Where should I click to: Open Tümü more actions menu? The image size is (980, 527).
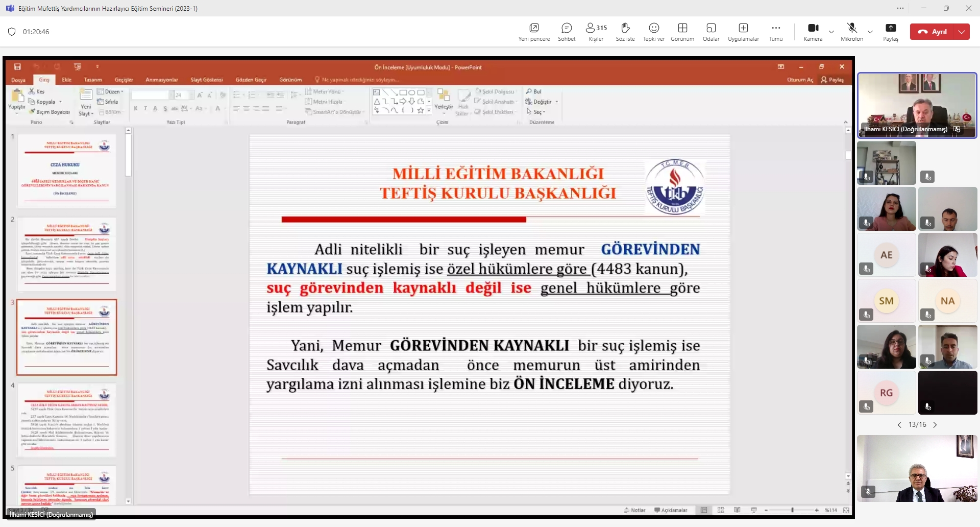click(776, 32)
